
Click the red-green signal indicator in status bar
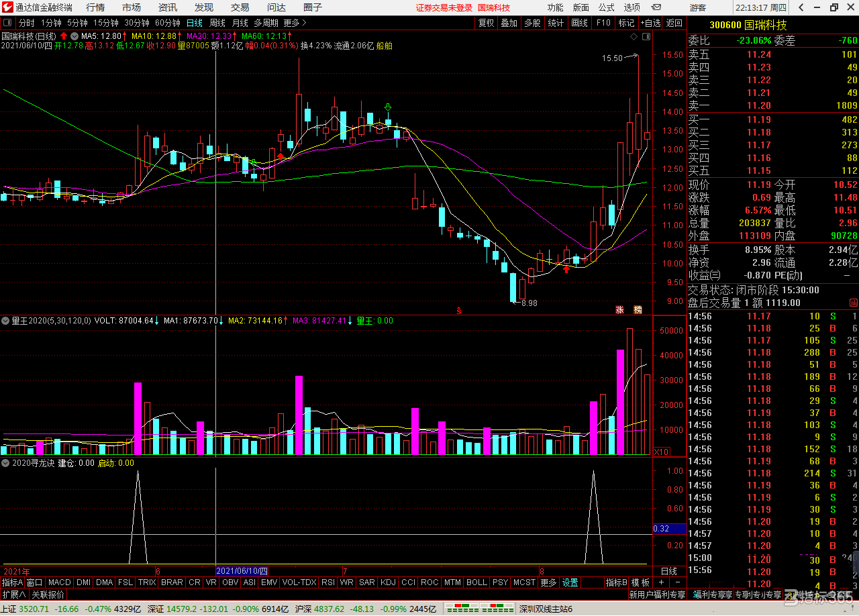481,609
